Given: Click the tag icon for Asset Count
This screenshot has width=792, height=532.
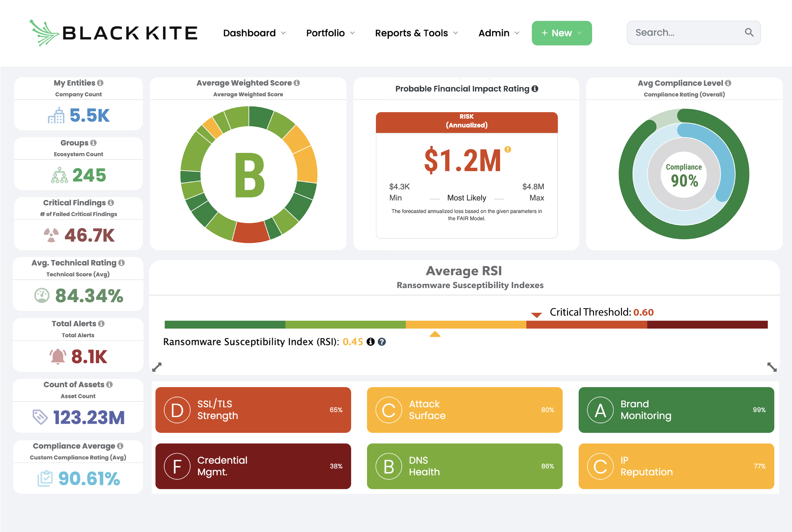Looking at the screenshot, I should 40,417.
